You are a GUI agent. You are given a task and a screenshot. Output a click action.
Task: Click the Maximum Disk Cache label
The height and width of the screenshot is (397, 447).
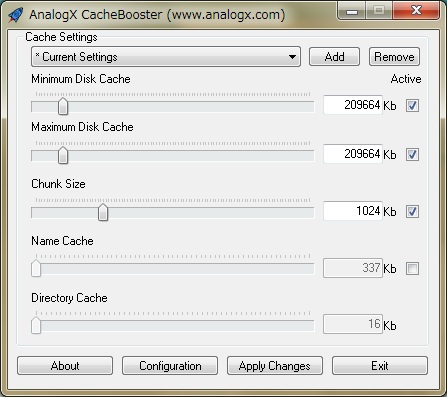tap(82, 127)
